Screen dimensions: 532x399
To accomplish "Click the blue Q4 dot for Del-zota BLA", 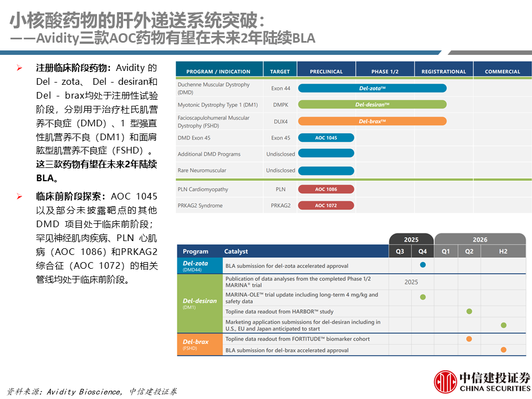I will point(423,265).
